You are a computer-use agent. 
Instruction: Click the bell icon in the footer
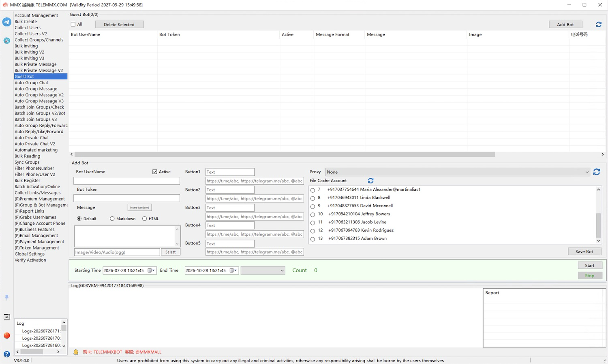coord(75,352)
